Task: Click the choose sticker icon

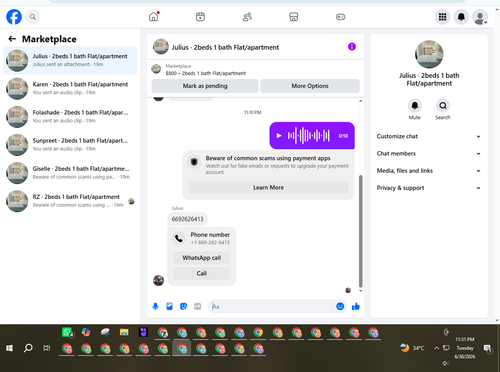Action: pyautogui.click(x=183, y=306)
